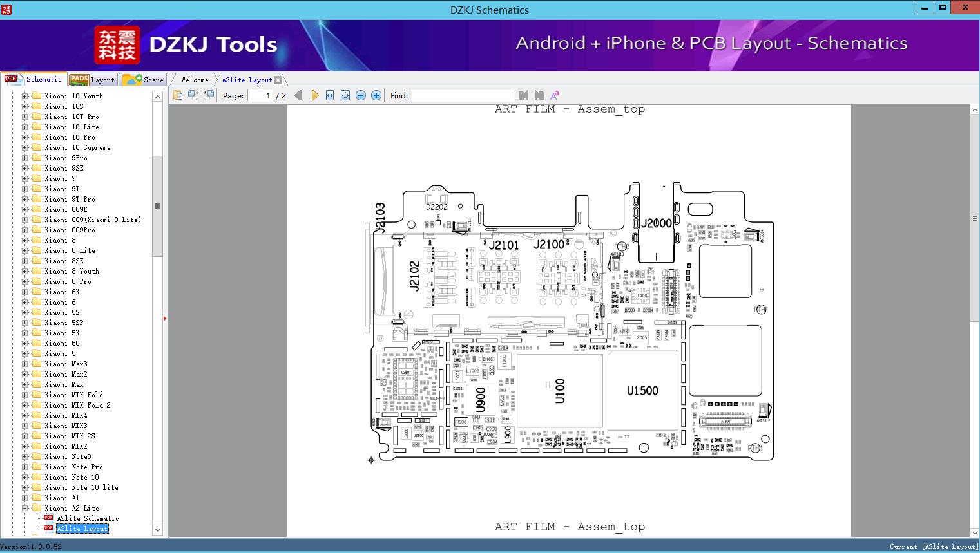This screenshot has height=553, width=980.
Task: Click the folder icon for Xiaomi Note3
Action: [x=37, y=456]
